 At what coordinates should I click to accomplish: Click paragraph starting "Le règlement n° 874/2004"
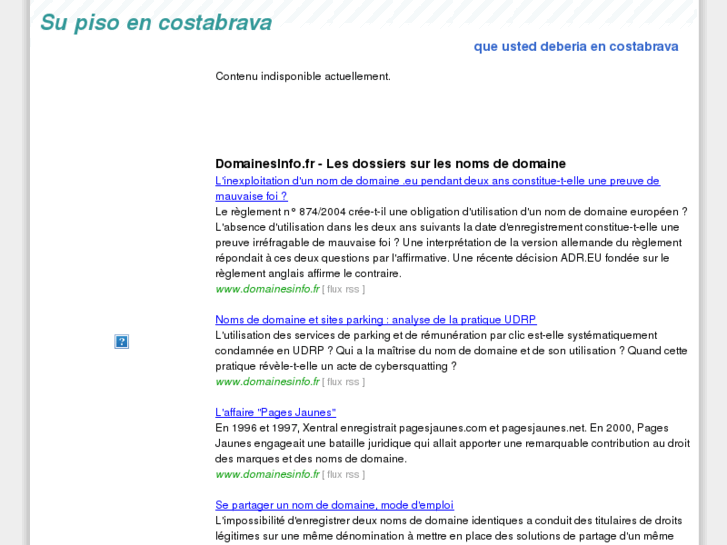(451, 243)
